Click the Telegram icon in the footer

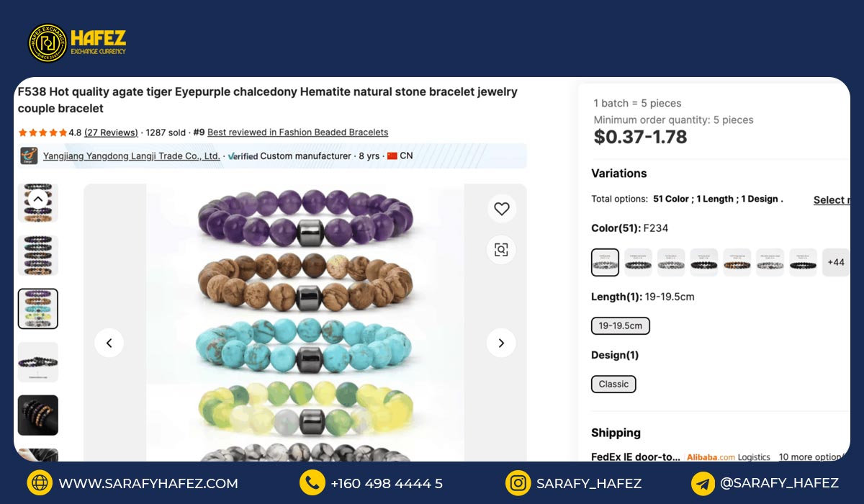tap(703, 483)
